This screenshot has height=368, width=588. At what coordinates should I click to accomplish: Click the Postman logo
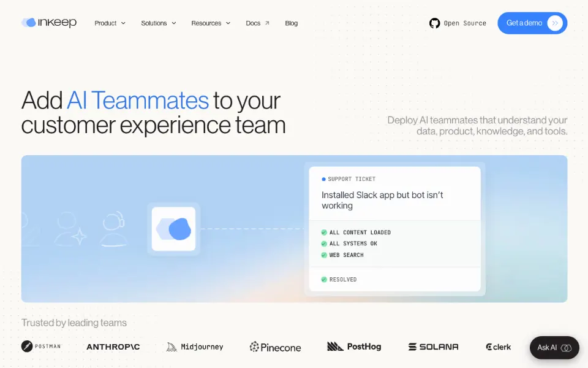(x=41, y=346)
